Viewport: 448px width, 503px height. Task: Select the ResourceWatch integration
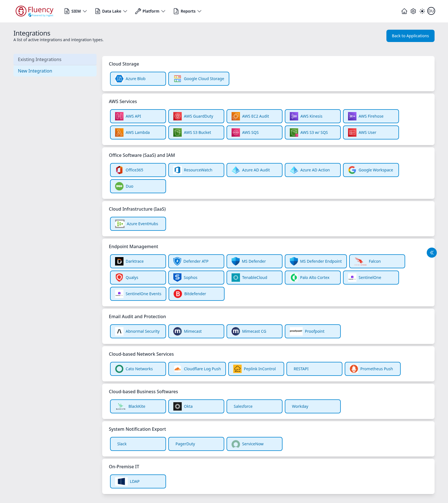(196, 170)
